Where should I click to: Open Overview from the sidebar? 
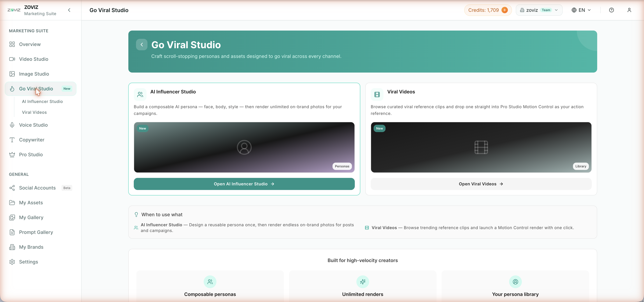pyautogui.click(x=40, y=44)
